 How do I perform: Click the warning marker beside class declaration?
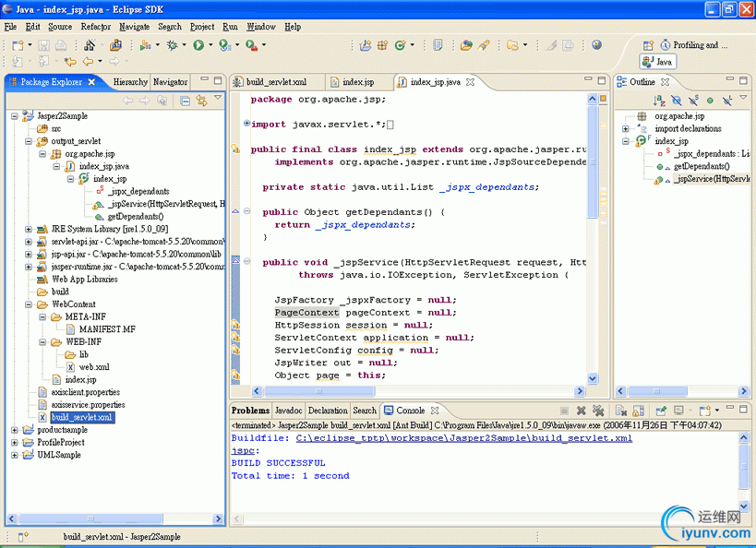235,149
